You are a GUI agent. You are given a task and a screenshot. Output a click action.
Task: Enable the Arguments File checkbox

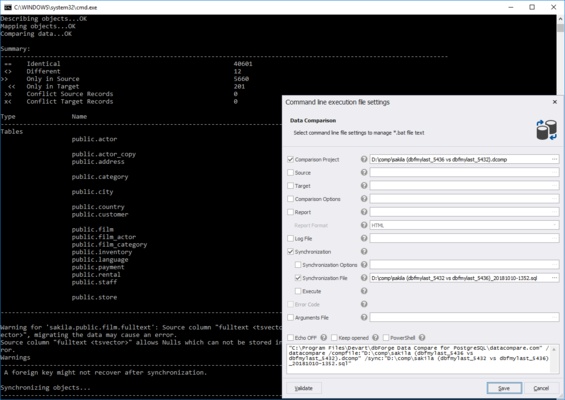tap(290, 317)
